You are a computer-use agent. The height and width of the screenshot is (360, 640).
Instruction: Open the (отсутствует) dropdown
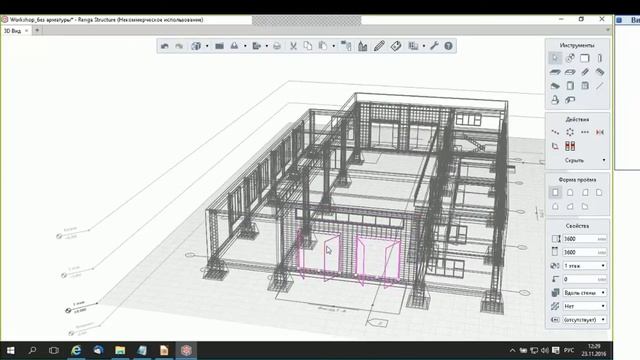[x=584, y=320]
